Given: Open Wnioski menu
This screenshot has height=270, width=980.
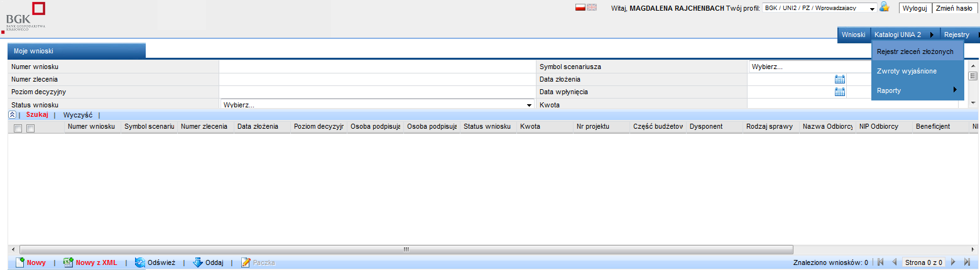Looking at the screenshot, I should tap(854, 35).
